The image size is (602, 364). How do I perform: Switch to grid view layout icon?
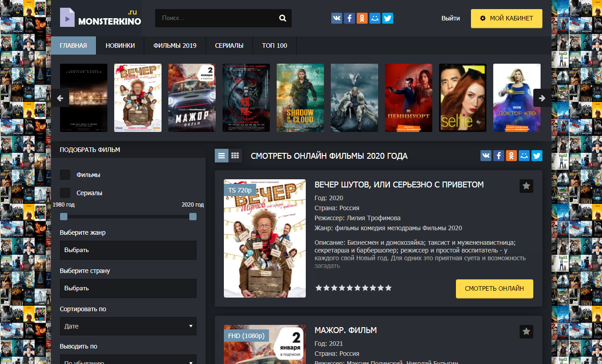click(x=235, y=156)
